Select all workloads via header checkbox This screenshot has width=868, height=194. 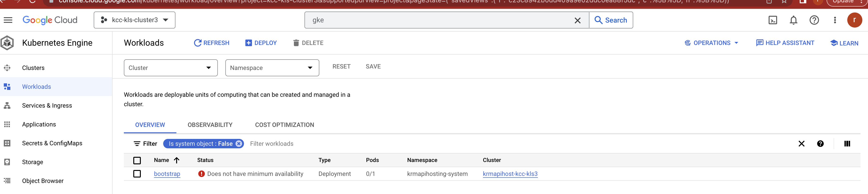tap(137, 160)
